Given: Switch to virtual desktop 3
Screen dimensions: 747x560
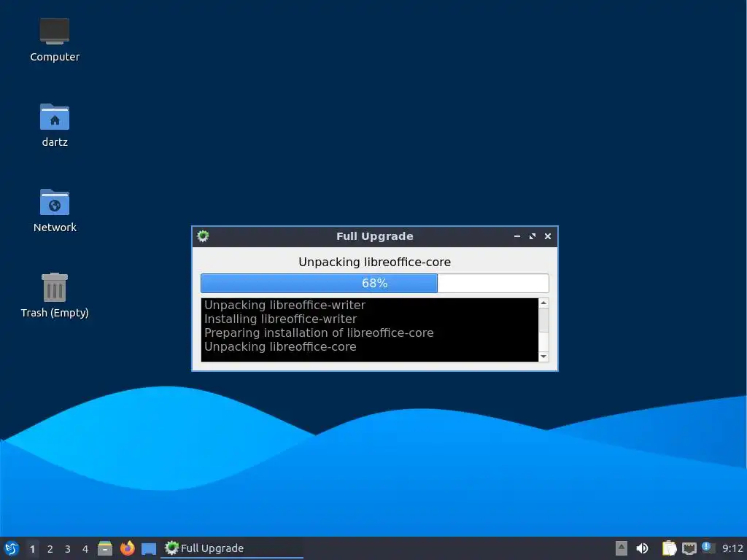Looking at the screenshot, I should [x=68, y=548].
